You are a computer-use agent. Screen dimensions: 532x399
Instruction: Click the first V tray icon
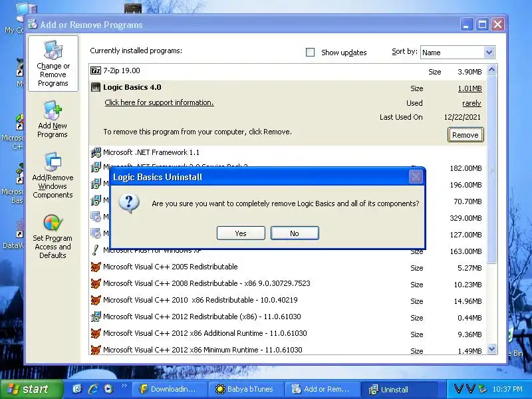(458, 389)
